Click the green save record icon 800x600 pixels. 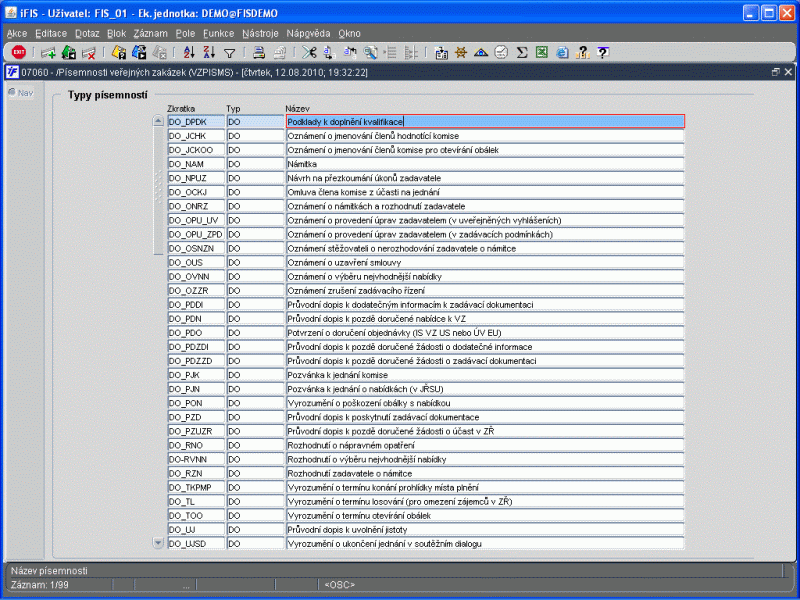[x=68, y=52]
